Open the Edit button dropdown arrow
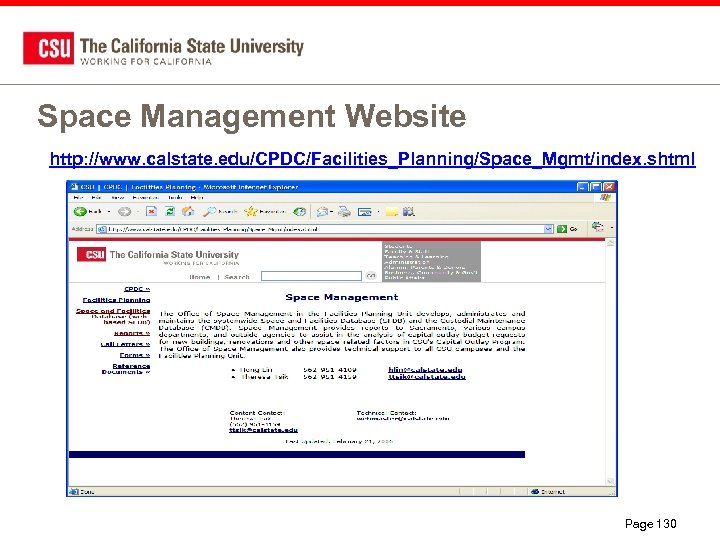 pyautogui.click(x=378, y=212)
